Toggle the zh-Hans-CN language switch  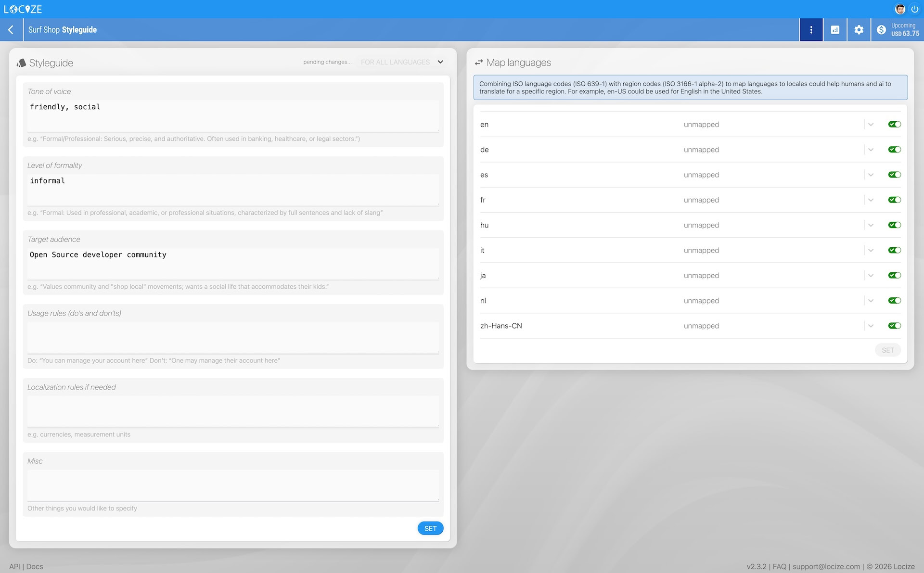click(894, 326)
